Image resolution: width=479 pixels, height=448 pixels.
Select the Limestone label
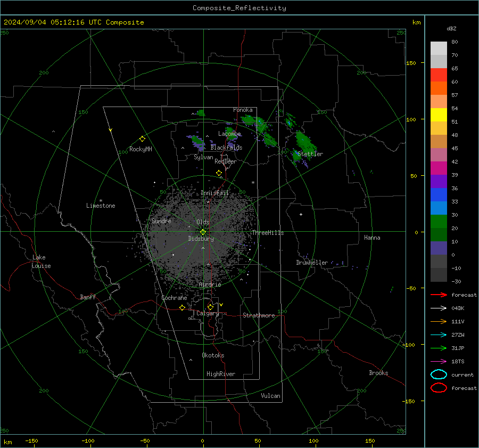tap(101, 206)
